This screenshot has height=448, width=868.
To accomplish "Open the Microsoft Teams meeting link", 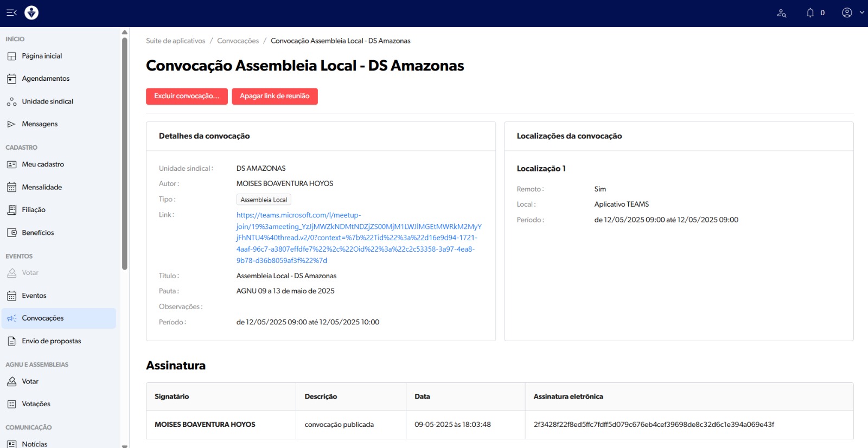I will (x=358, y=238).
